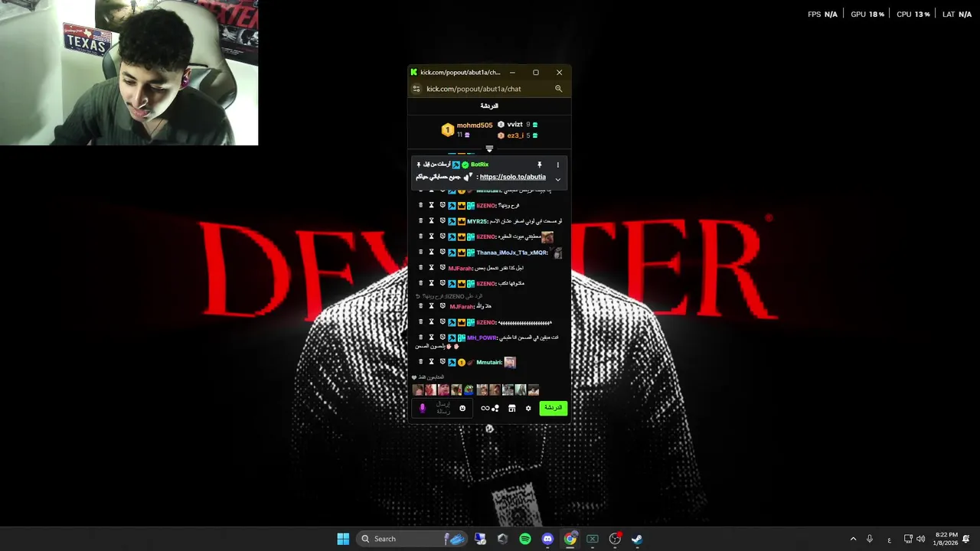Screen dimensions: 980x551
Task: Click the MYR25 username in chat
Action: (x=477, y=221)
